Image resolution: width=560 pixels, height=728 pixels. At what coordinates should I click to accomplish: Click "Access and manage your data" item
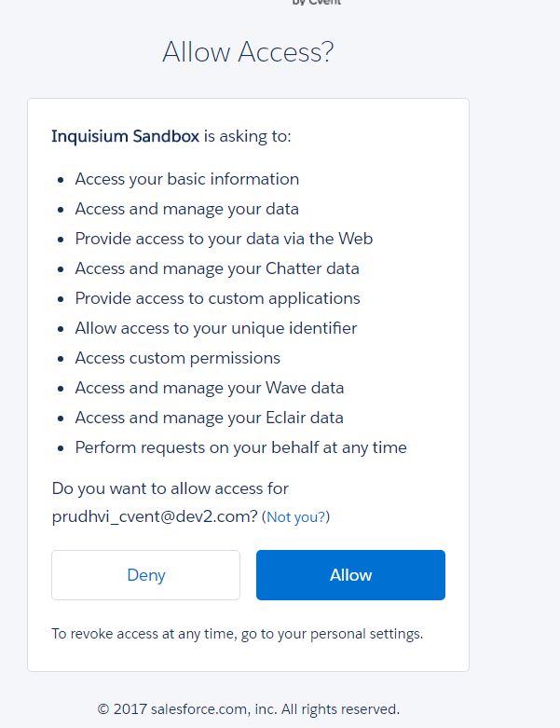coord(186,209)
